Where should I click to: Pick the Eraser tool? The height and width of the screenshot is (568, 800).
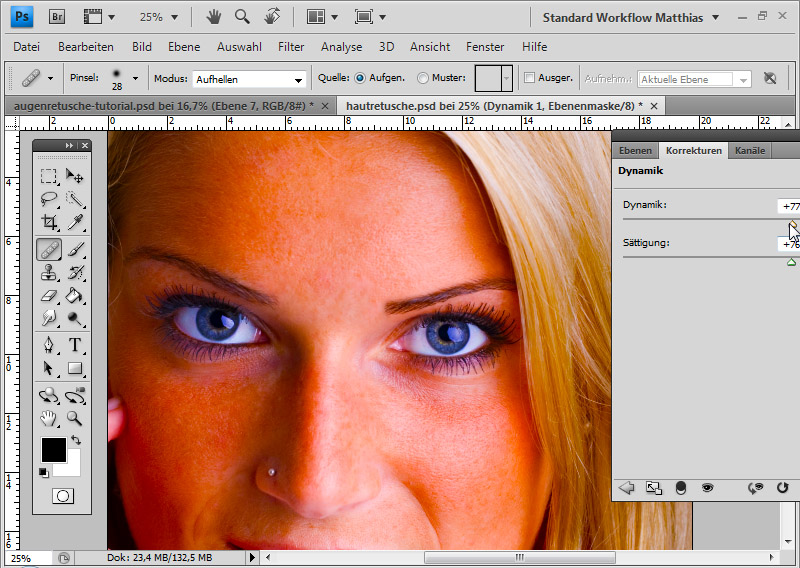coord(49,296)
